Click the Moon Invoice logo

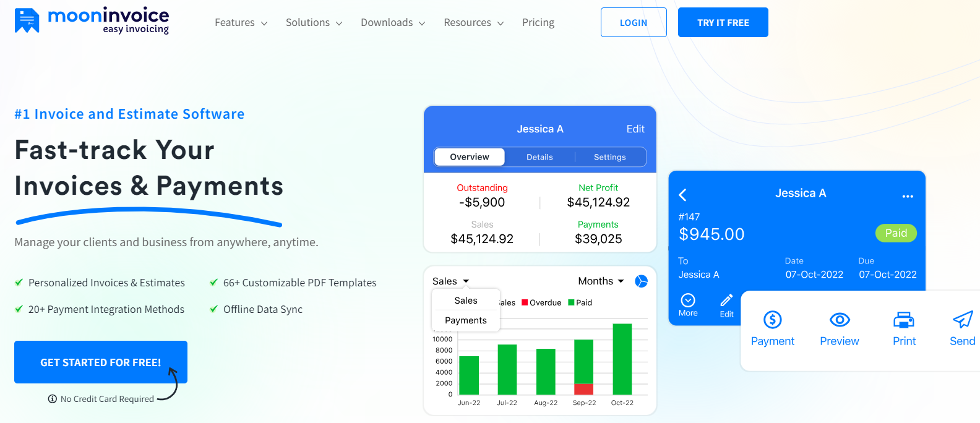pos(92,20)
